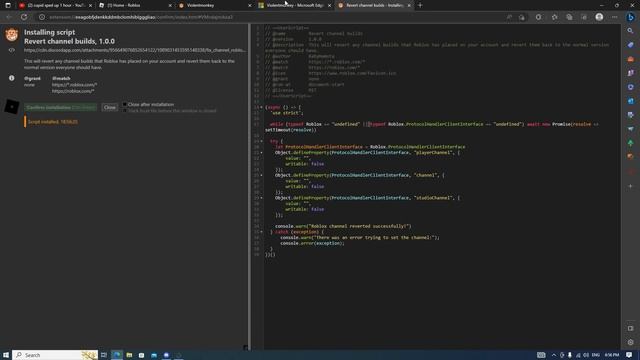Click the Confirm installation button
The image size is (640, 360).
click(x=60, y=107)
